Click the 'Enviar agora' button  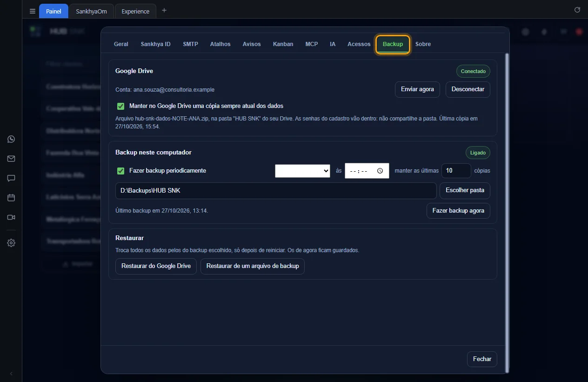click(x=417, y=89)
